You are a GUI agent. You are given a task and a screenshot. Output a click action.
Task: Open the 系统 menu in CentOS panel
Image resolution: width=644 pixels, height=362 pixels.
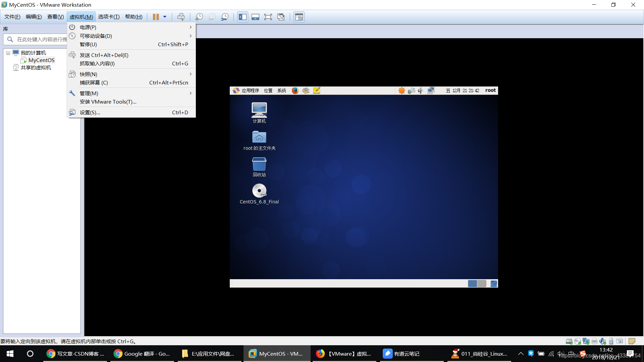[x=282, y=90]
